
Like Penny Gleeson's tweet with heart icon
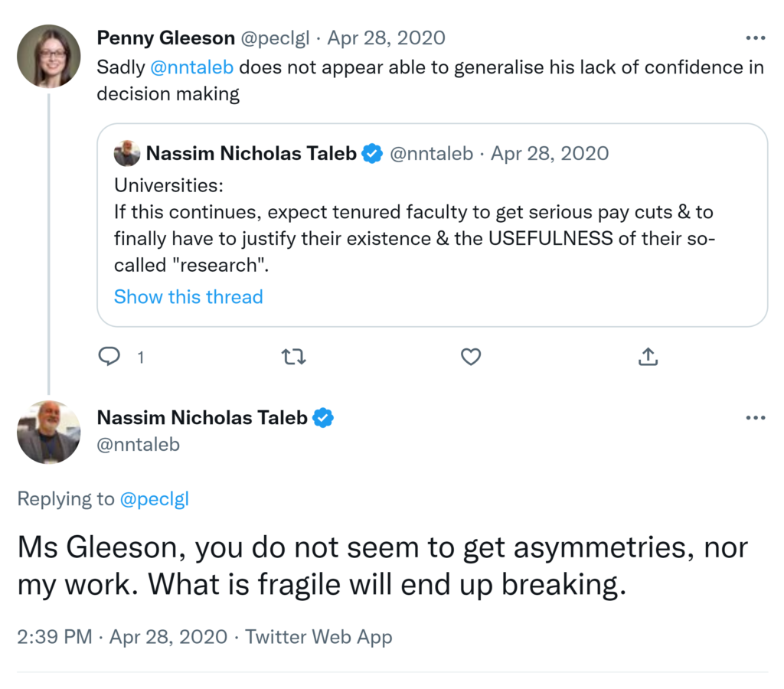coord(471,356)
